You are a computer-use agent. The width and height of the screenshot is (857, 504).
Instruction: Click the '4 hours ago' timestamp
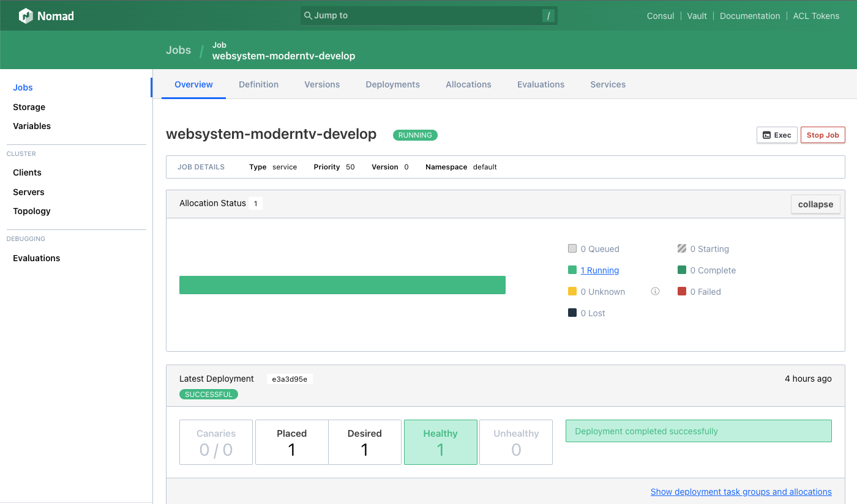click(808, 379)
